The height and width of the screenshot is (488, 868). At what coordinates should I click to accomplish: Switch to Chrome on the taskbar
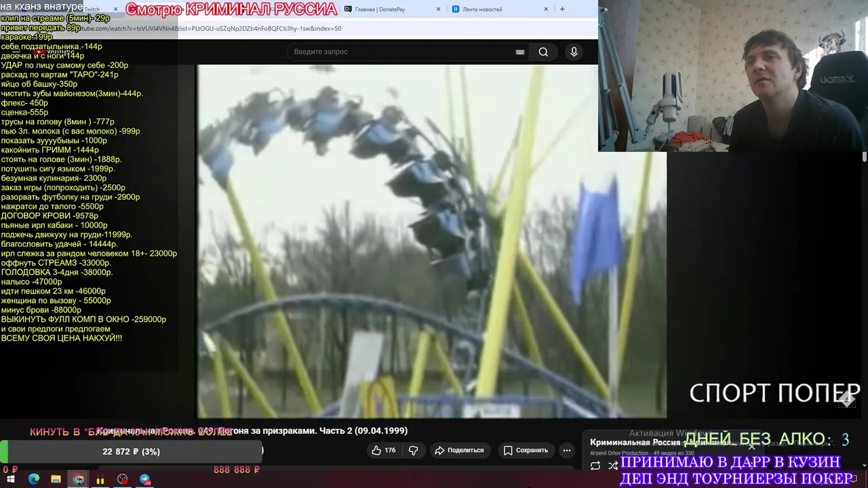pos(79,479)
